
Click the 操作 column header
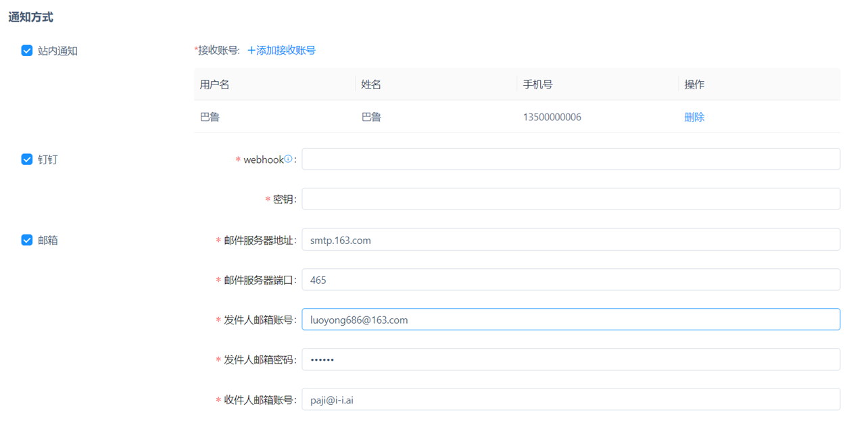[694, 84]
